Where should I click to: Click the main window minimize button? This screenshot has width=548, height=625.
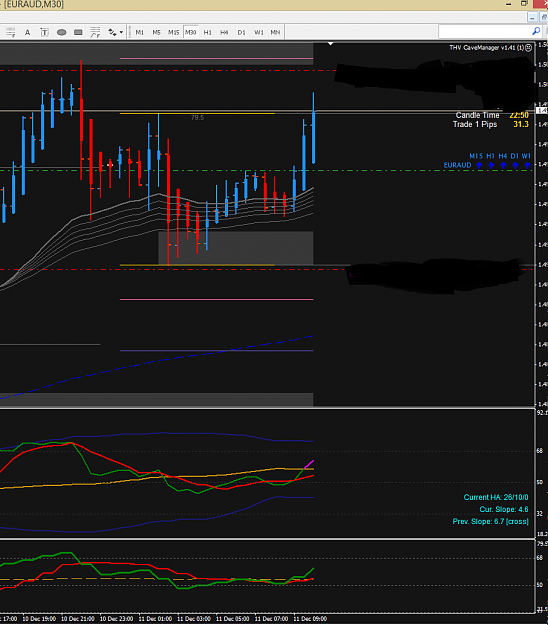click(x=509, y=4)
